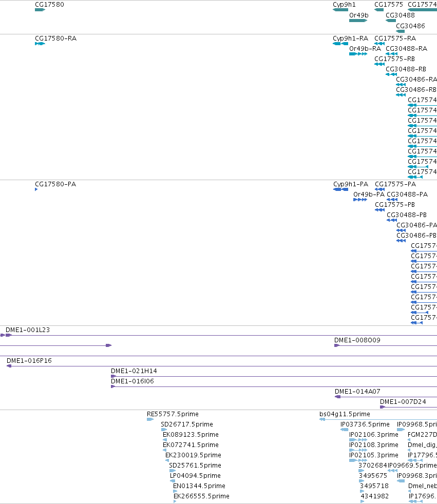Select the CG30486-RB transcript label
Screen dimensions: 437x504
[x=416, y=90]
